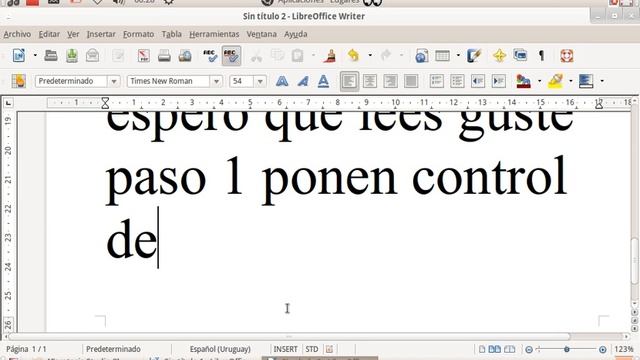Open the Ver menu
640x360 pixels.
[x=73, y=34]
